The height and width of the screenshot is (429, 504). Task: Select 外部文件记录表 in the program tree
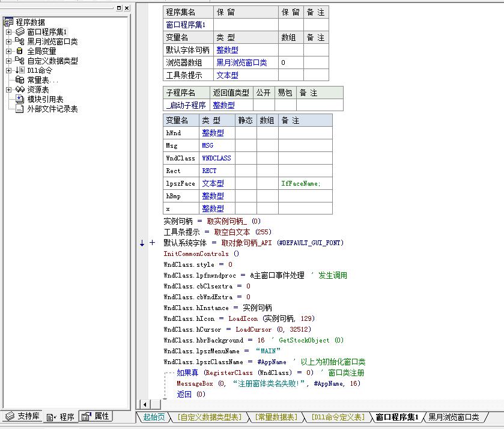tap(52, 109)
